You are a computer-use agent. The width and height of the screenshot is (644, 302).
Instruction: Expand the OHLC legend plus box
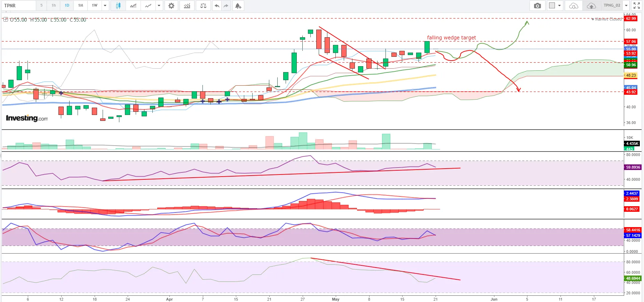6,20
